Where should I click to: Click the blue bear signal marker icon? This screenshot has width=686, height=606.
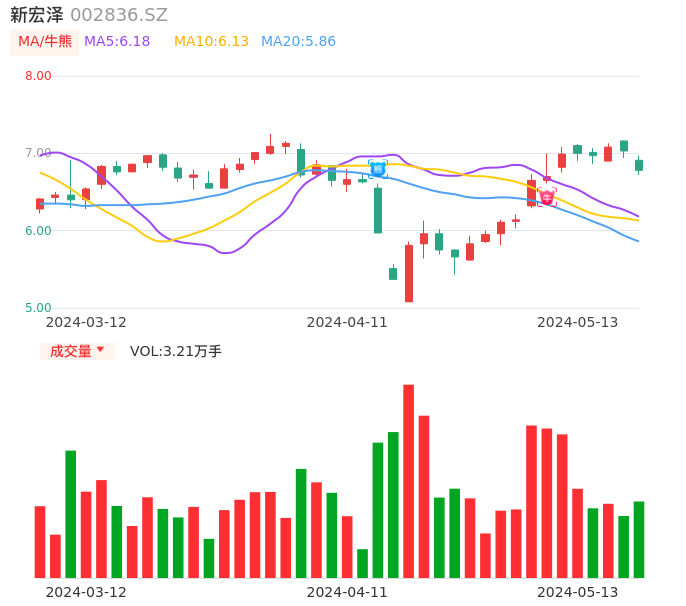coord(378,169)
